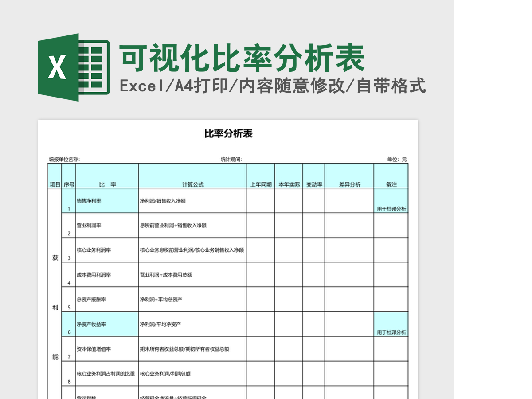Click formula 核心业务利润/利润总额

pyautogui.click(x=165, y=374)
